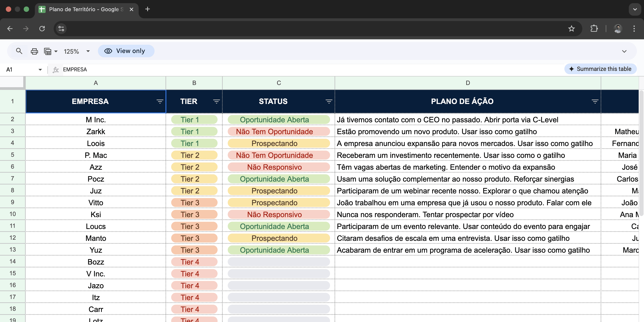
Task: Click the site information icon in address bar
Action: (61, 29)
